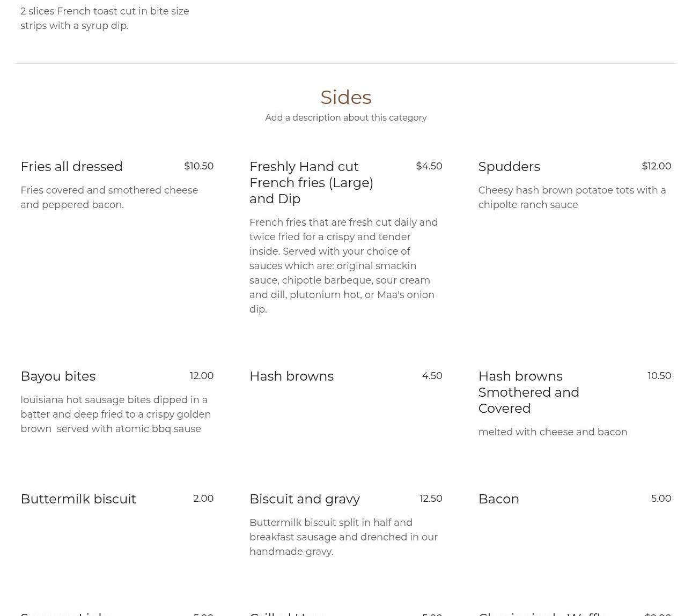The height and width of the screenshot is (616, 692).
Task: Click the Sides category description text
Action: pyautogui.click(x=345, y=117)
